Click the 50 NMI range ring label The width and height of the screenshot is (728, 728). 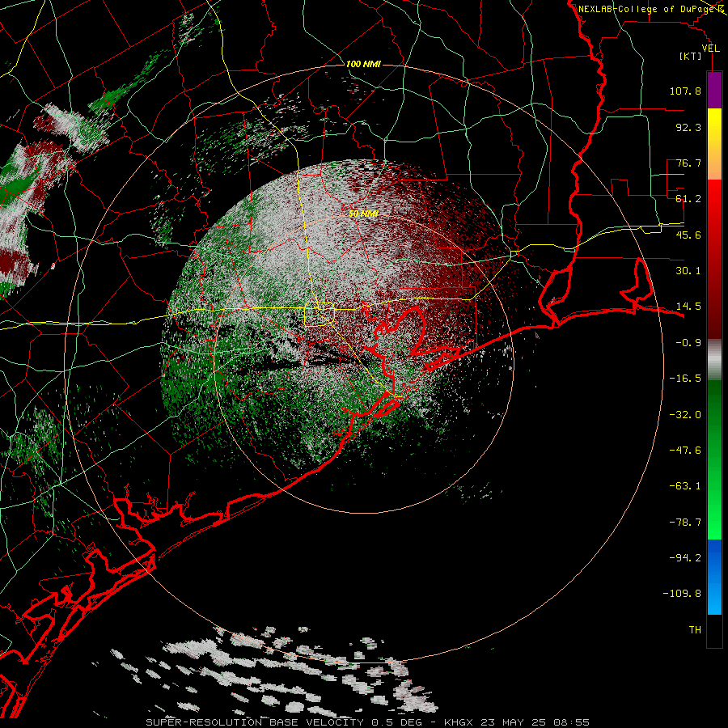point(363,214)
